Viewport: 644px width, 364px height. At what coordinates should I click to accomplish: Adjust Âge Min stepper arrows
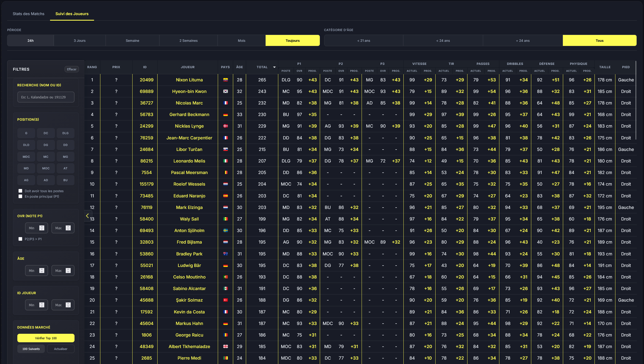click(42, 271)
